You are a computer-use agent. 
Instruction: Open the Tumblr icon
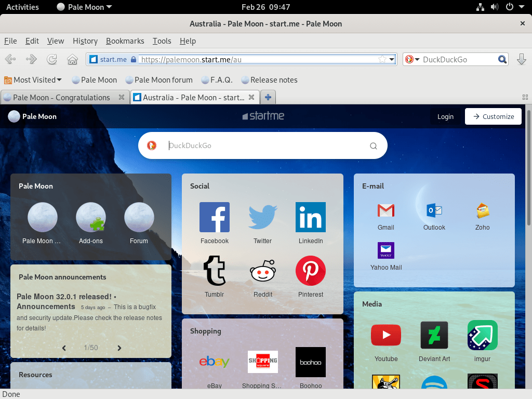tap(215, 270)
